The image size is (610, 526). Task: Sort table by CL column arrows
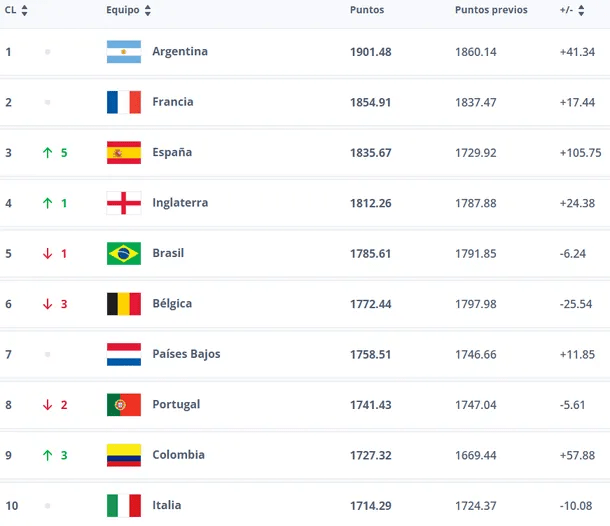coord(24,10)
